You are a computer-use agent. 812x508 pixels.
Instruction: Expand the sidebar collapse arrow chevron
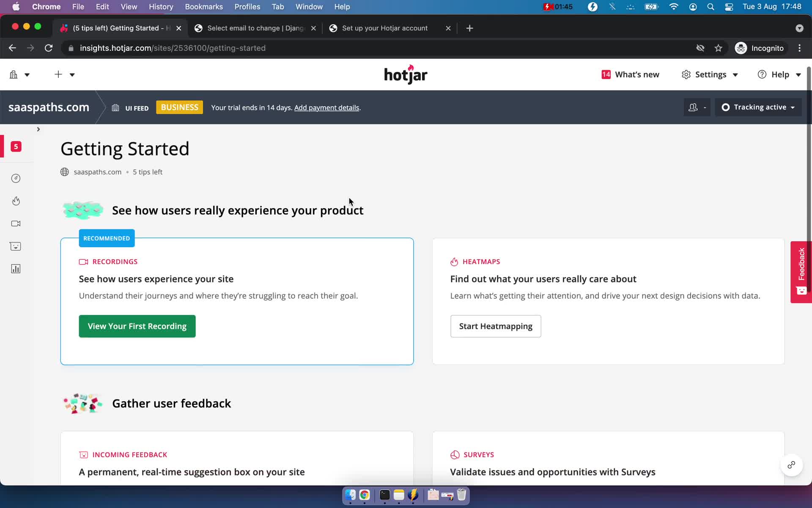pos(38,129)
